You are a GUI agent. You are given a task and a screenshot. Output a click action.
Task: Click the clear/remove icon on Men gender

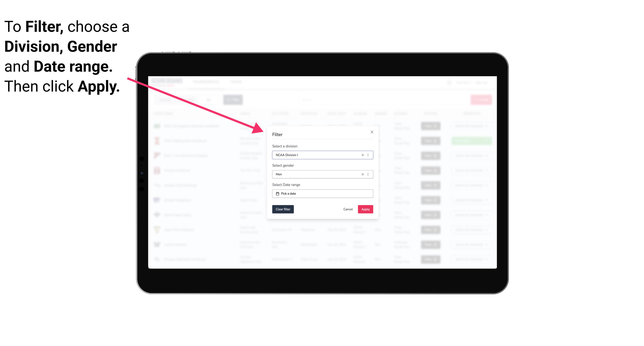coord(362,174)
